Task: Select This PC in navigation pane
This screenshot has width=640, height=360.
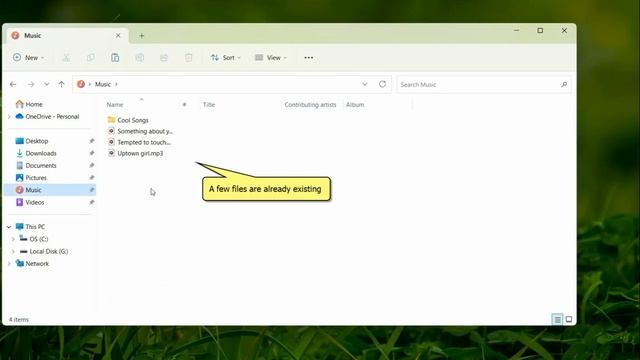Action: [35, 227]
